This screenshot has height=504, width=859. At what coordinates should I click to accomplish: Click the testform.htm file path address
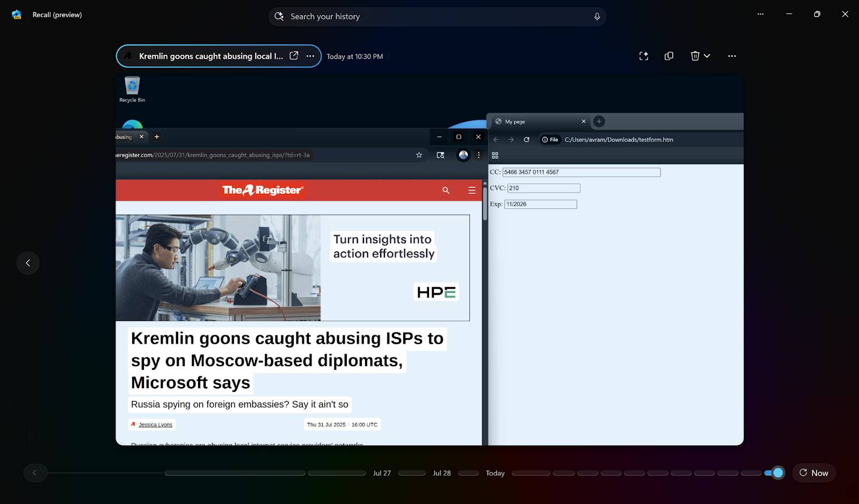click(618, 140)
